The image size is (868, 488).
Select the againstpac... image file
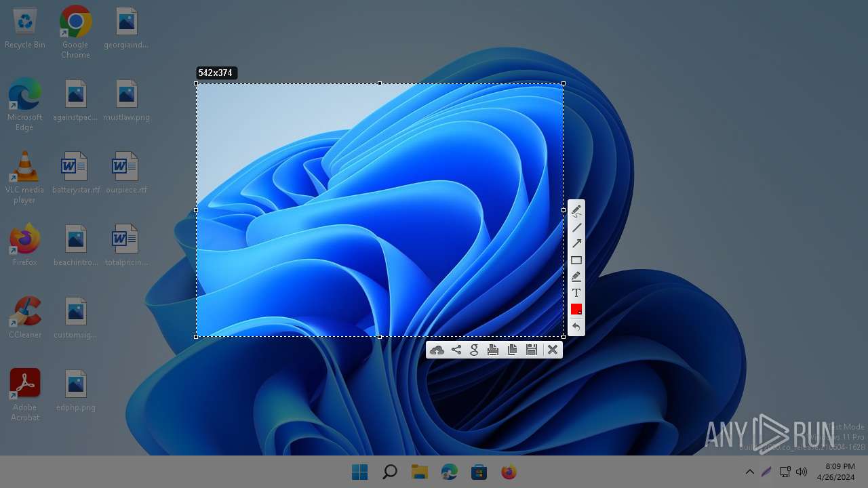(76, 101)
